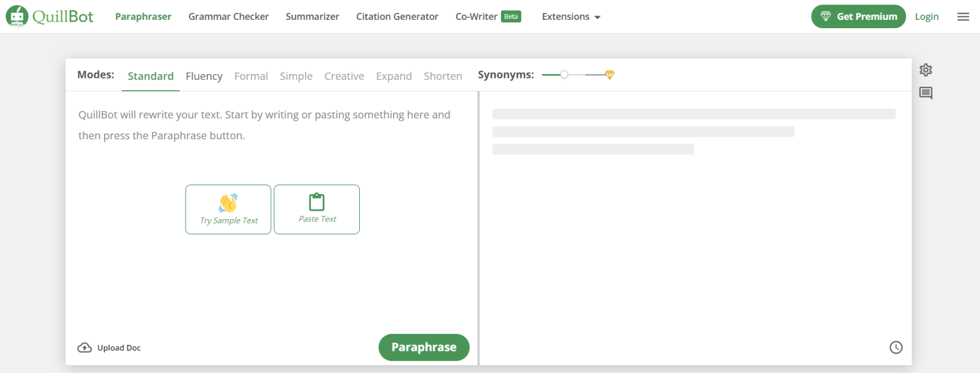Open the hamburger menu icon
This screenshot has width=980, height=373.
[x=963, y=17]
